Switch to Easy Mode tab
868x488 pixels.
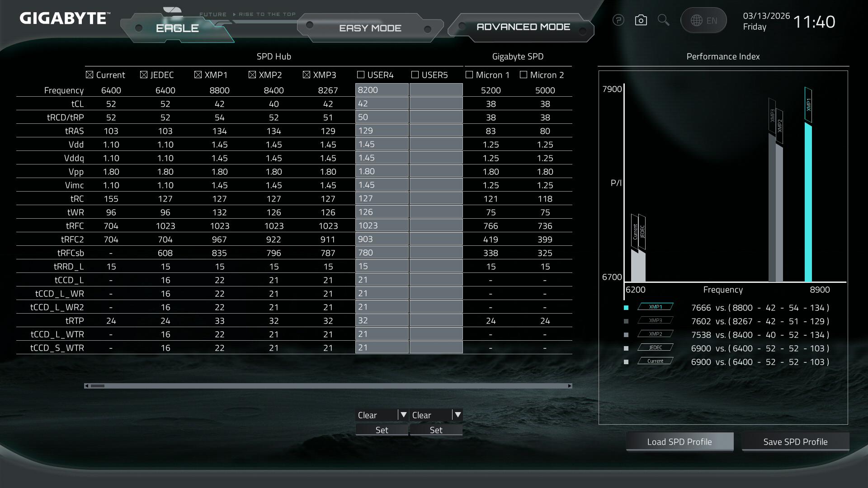(x=370, y=28)
